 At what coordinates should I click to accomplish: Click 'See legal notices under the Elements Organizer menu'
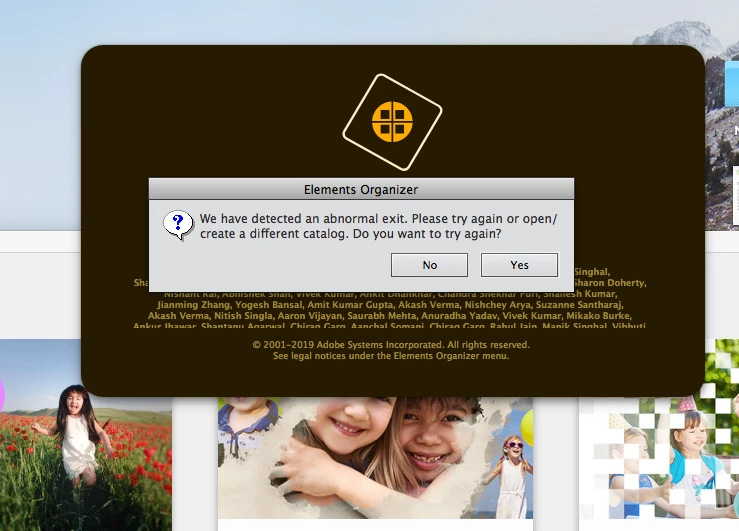[x=391, y=356]
